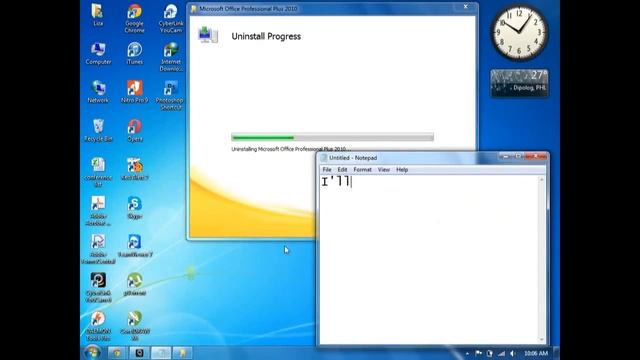This screenshot has width=640, height=360.
Task: Open the Computer desktop icon
Action: click(98, 53)
